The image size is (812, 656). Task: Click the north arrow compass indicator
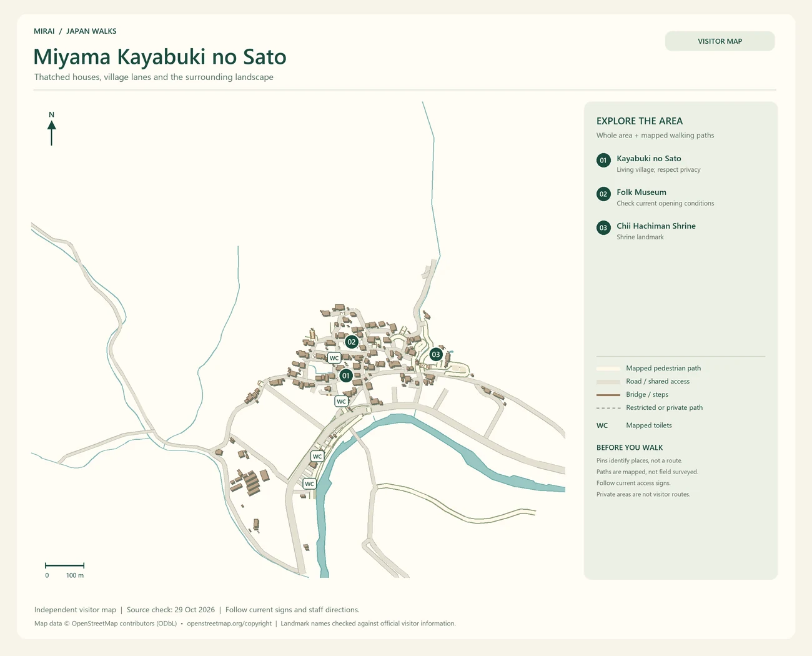[51, 129]
